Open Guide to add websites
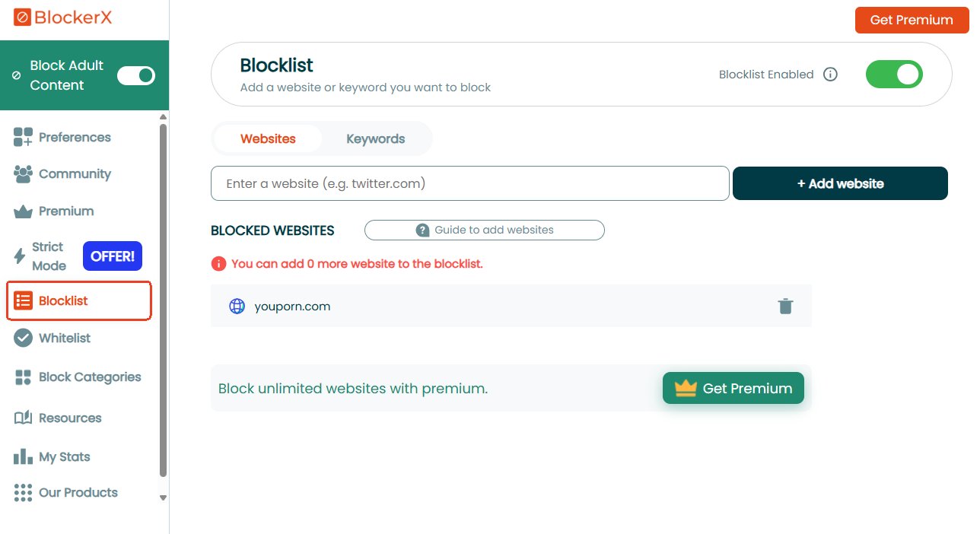This screenshot has width=980, height=534. click(485, 230)
